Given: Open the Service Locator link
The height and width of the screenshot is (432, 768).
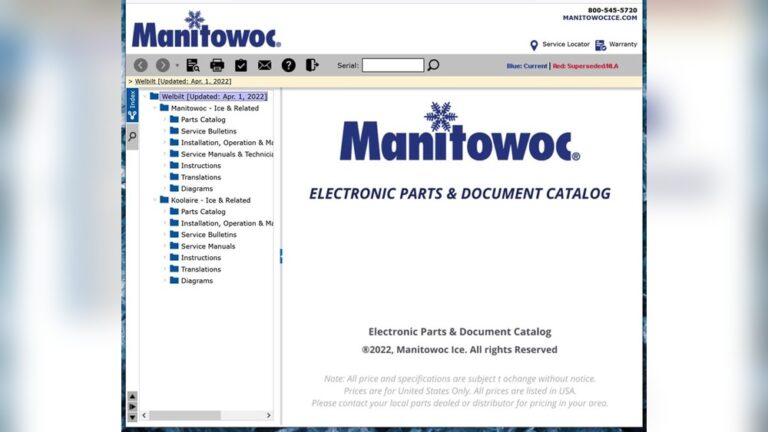Looking at the screenshot, I should tap(566, 44).
